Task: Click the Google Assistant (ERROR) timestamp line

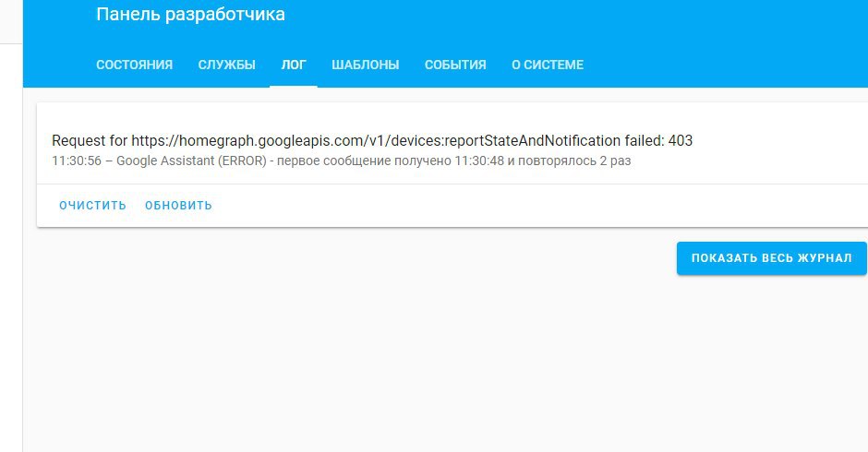Action: pos(342,161)
